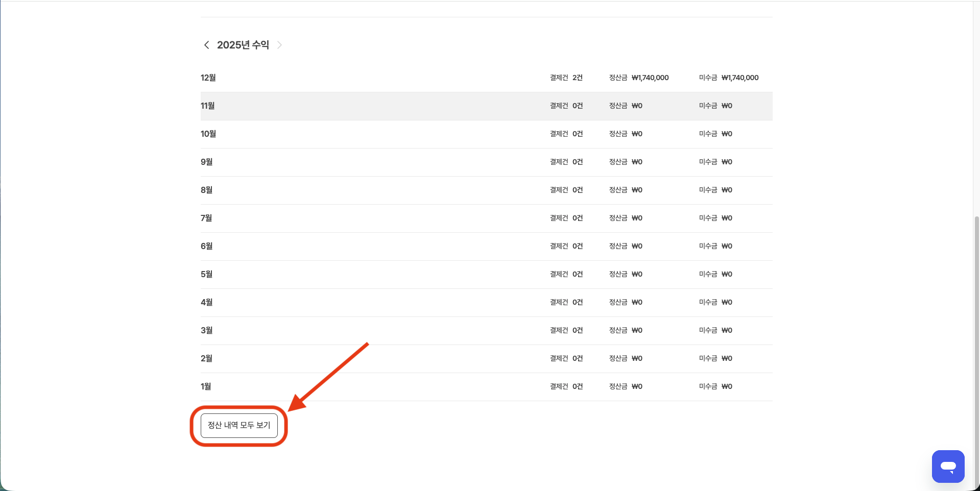Go to next year's revenue

pyautogui.click(x=279, y=45)
